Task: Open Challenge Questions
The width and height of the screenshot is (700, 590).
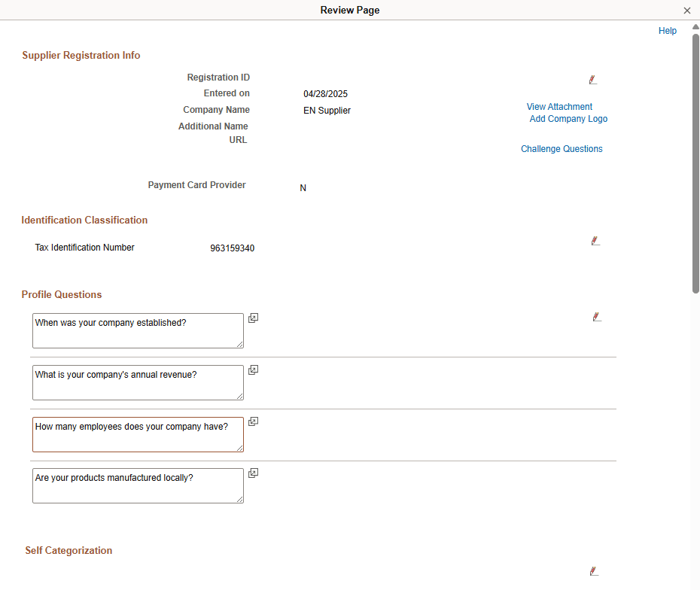Action: tap(562, 148)
